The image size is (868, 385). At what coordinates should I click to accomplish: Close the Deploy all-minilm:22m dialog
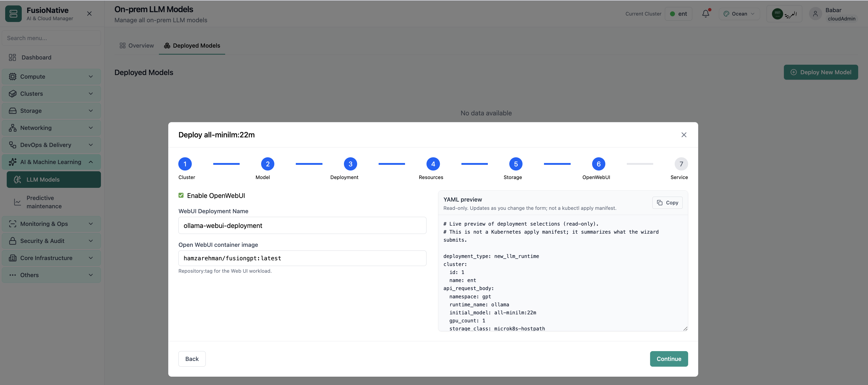tap(684, 135)
